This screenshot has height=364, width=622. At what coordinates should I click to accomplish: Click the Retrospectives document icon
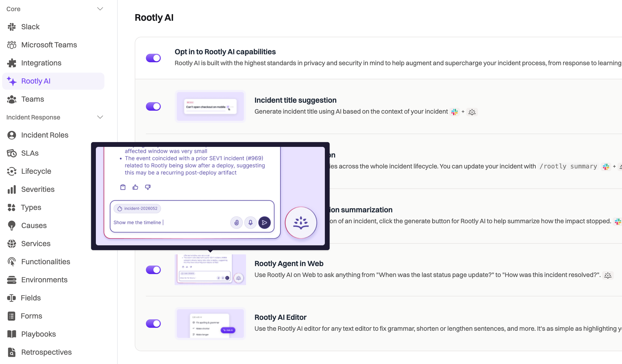(12, 352)
